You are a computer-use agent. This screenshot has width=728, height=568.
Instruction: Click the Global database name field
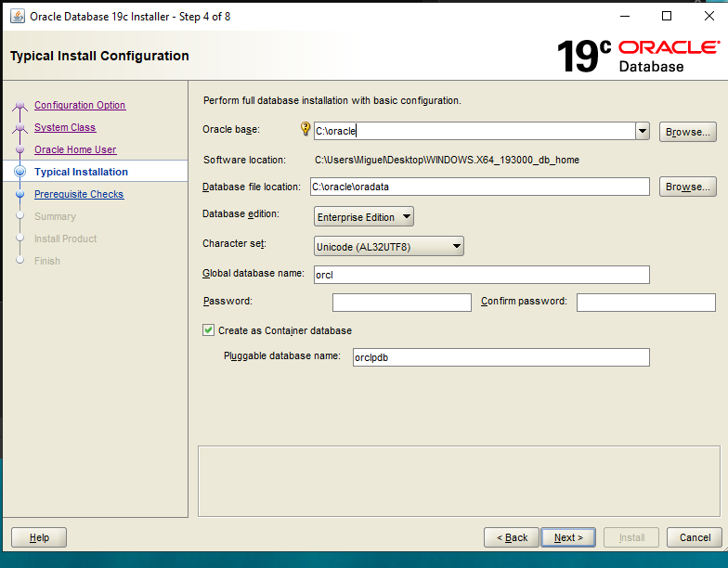click(481, 275)
